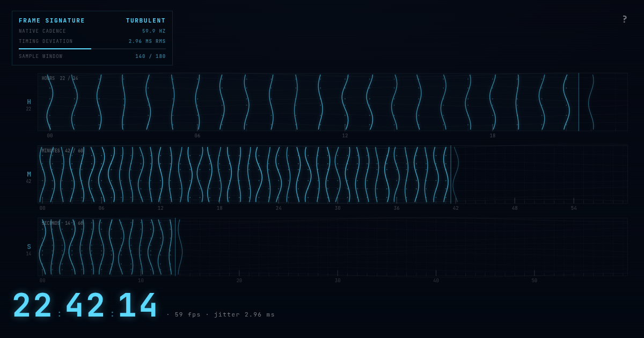Click the hours track playhead line
644x338 pixels.
pyautogui.click(x=579, y=102)
